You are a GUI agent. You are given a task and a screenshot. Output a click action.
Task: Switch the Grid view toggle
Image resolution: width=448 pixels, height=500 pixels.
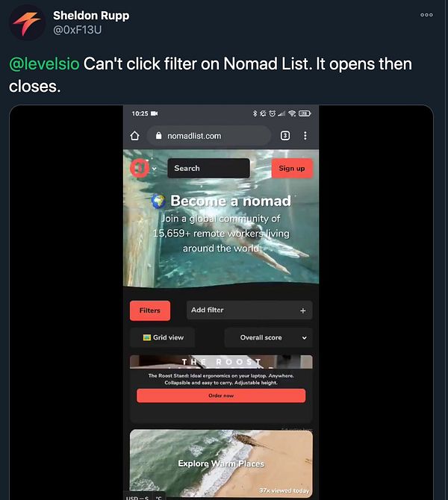163,337
